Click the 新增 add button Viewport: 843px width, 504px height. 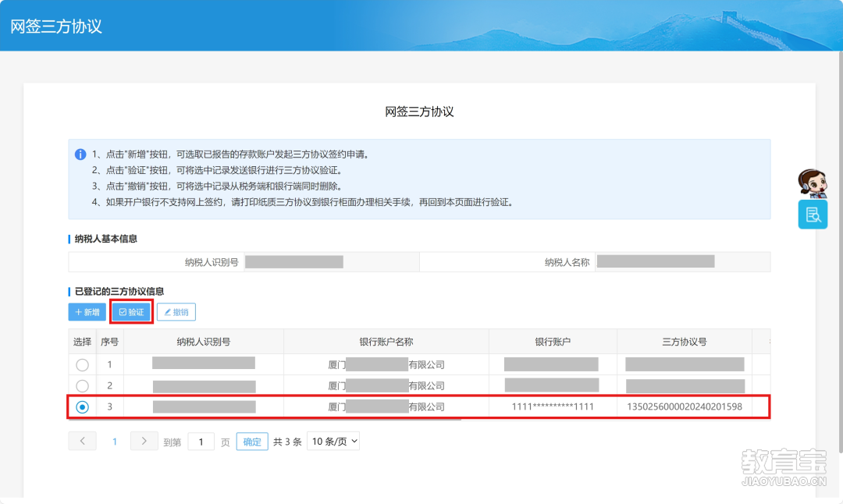87,312
